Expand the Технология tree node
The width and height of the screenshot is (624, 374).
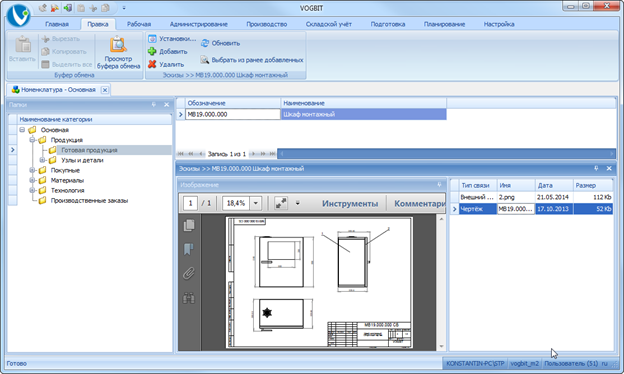(x=33, y=190)
